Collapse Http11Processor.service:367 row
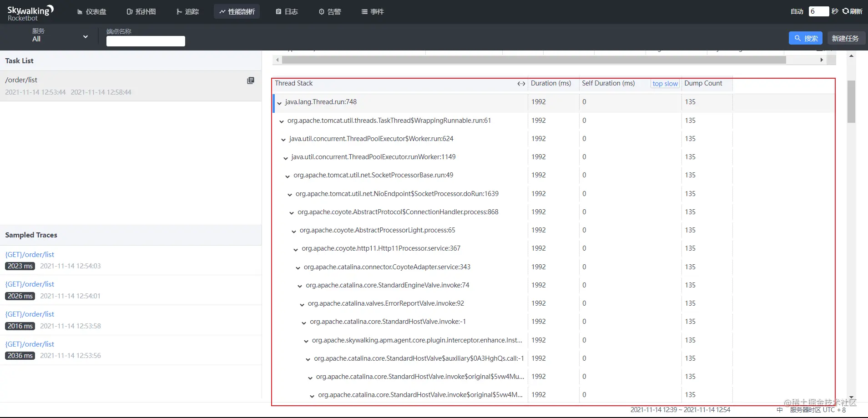Viewport: 868px width, 418px height. (296, 250)
